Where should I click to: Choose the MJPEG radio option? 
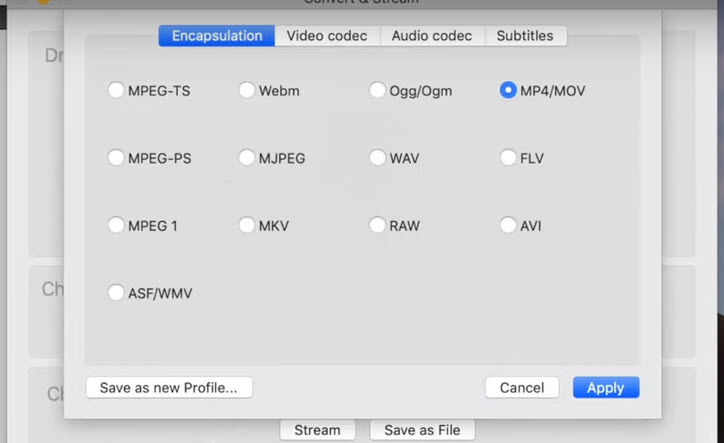point(247,158)
